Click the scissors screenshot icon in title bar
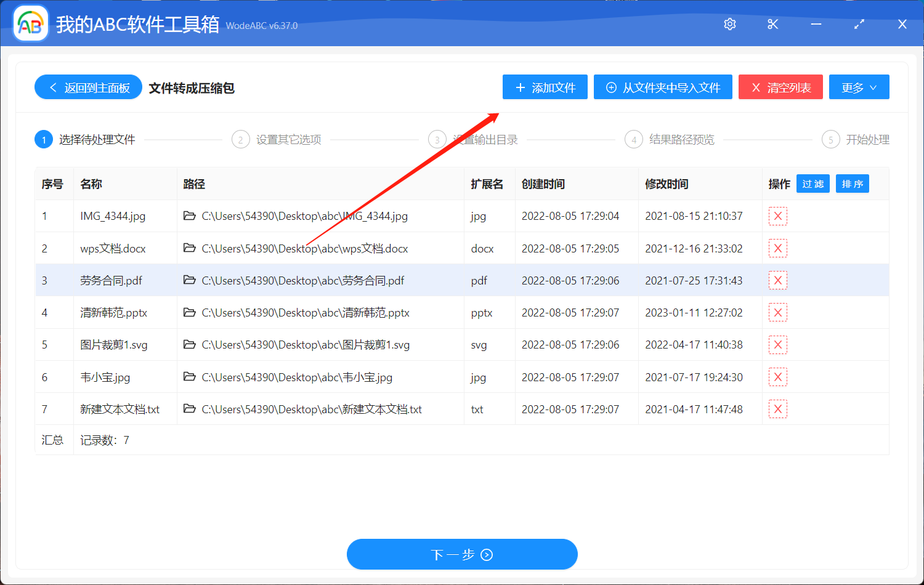This screenshot has width=924, height=585. 773,24
